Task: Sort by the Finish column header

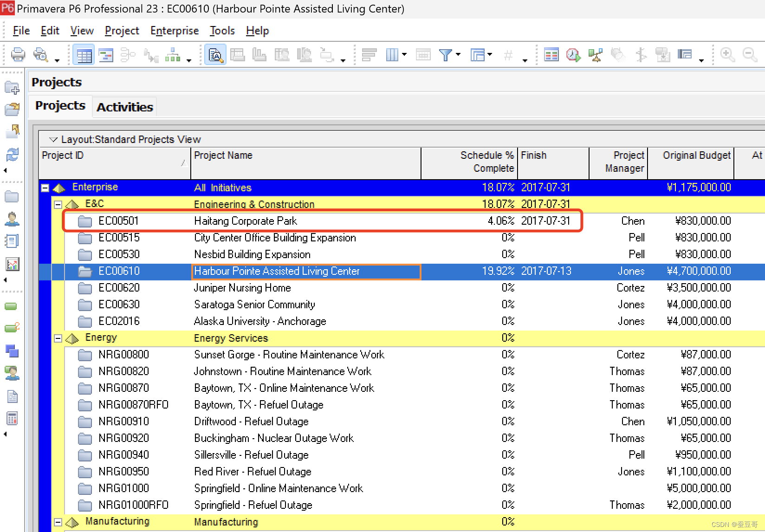Action: [553, 163]
